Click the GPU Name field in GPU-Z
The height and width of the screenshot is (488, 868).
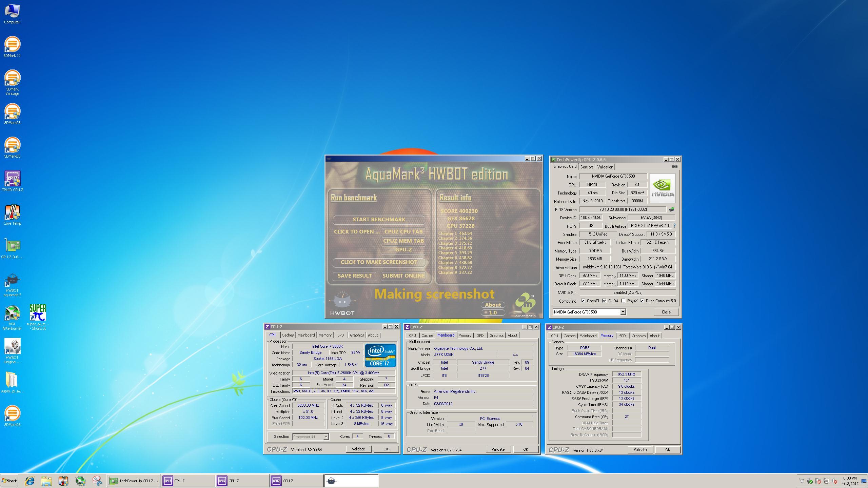tap(613, 176)
